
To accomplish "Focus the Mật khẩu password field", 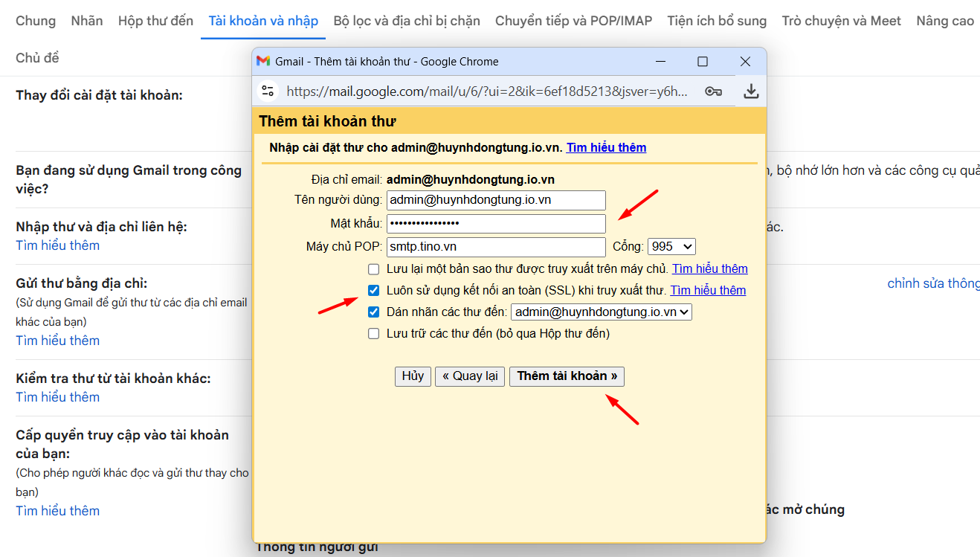I will (x=496, y=223).
